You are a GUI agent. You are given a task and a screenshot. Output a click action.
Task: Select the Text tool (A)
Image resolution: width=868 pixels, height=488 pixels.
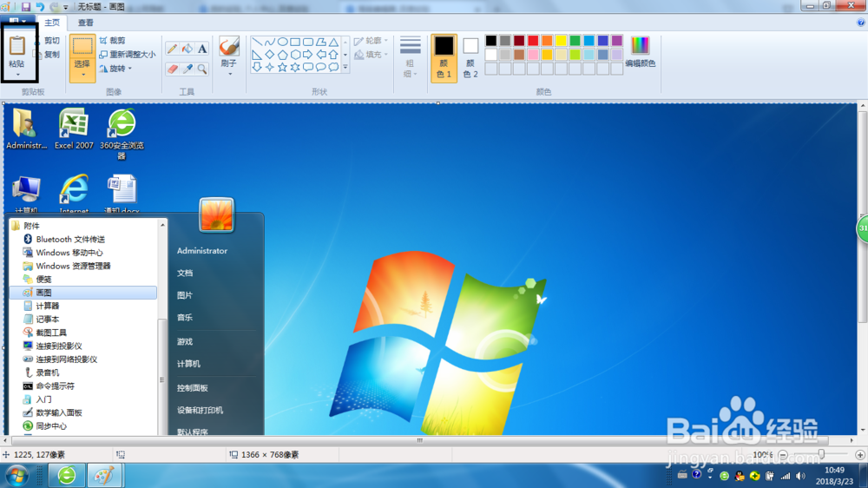pyautogui.click(x=202, y=49)
